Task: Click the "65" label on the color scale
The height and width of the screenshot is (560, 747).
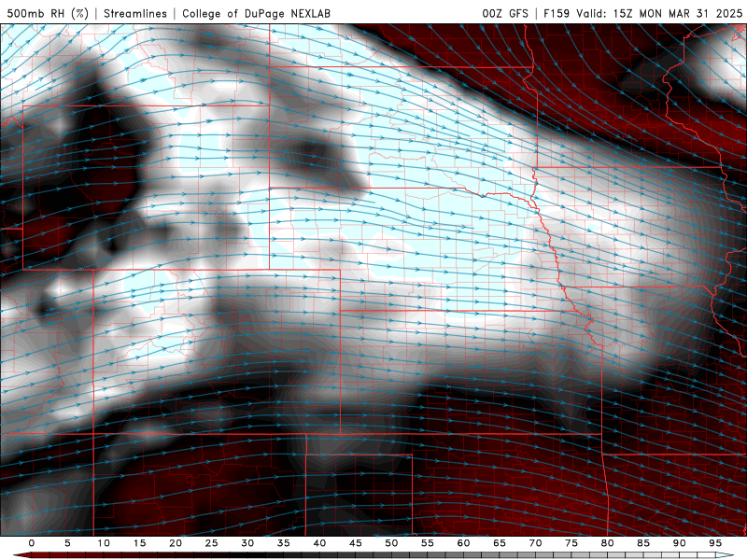Action: (x=500, y=543)
